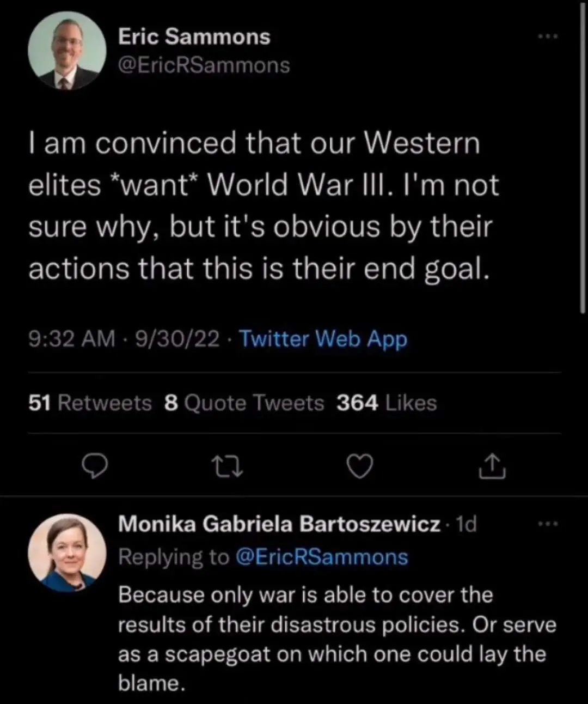Viewport: 588px width, 704px height.
Task: Click the 9:32 AM 9/30/22 timestamp
Action: [x=124, y=338]
